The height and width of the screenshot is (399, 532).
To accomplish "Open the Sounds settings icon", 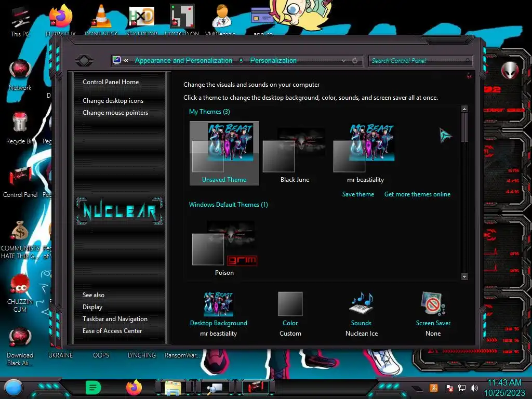I will [362, 303].
